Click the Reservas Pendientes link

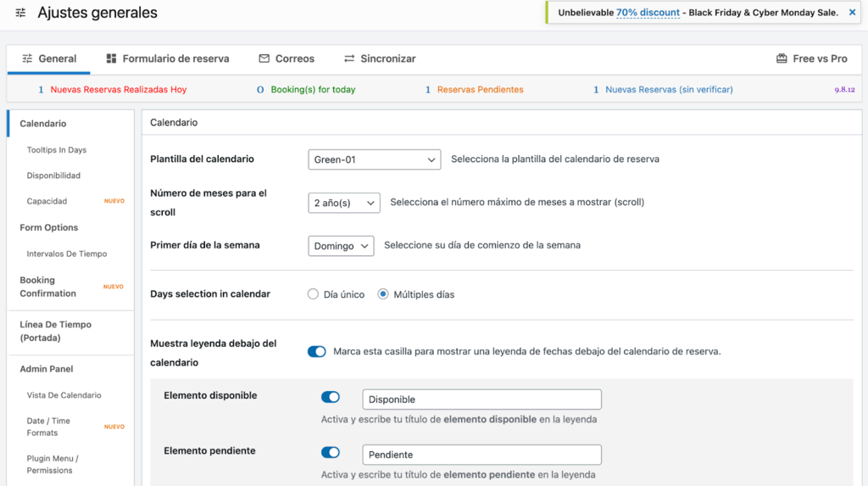click(x=480, y=89)
